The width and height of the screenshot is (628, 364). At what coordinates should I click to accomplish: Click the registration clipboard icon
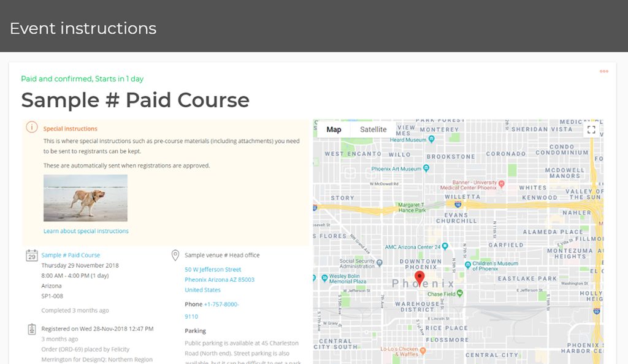tap(32, 329)
